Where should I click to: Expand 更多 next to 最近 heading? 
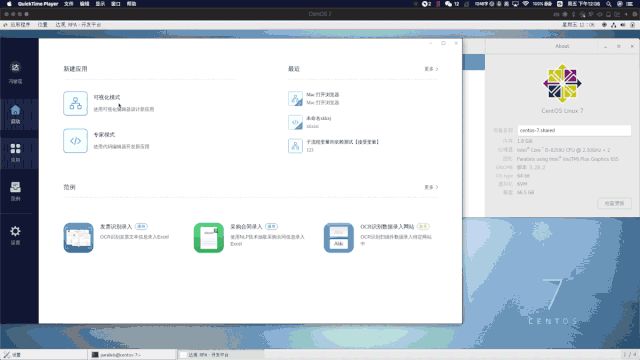(431, 69)
